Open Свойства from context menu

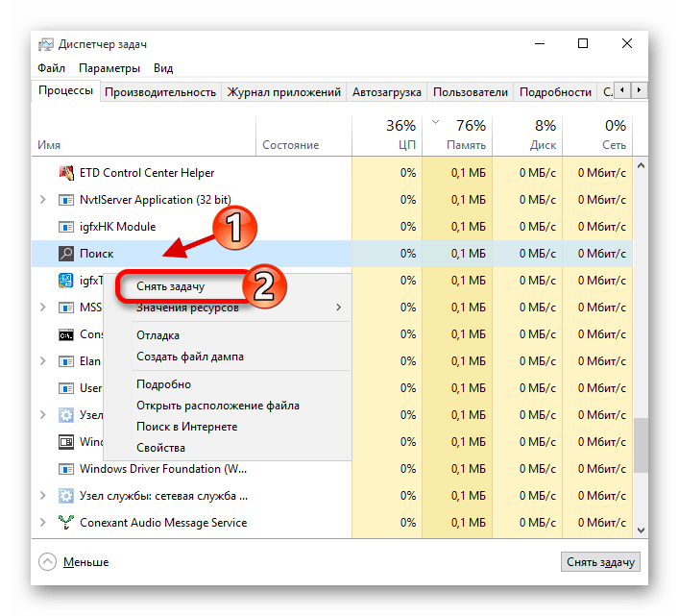pos(160,448)
